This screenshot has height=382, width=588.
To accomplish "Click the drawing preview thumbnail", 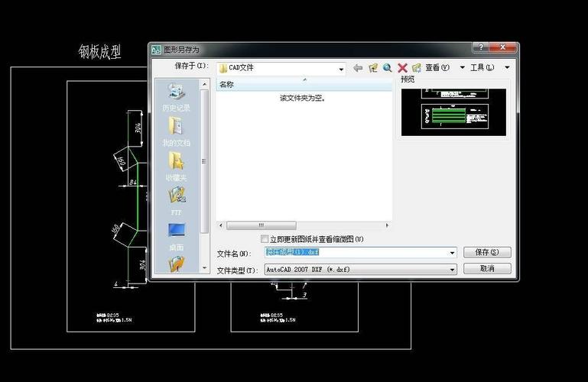I will click(x=453, y=112).
